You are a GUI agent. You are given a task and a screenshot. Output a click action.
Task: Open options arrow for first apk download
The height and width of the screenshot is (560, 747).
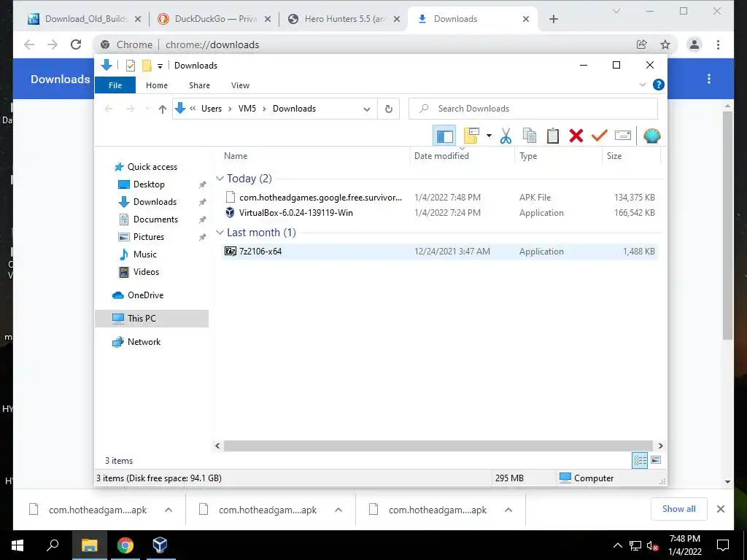pyautogui.click(x=169, y=510)
